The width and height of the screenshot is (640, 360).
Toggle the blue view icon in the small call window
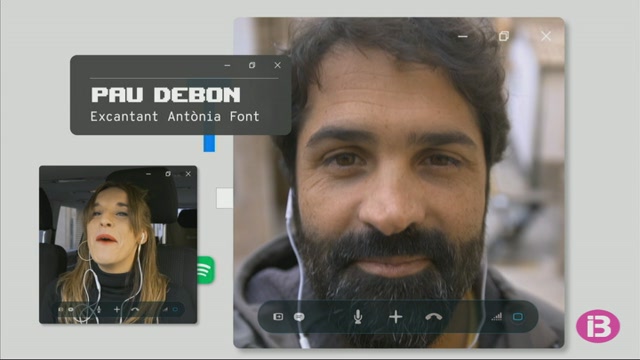click(x=175, y=309)
